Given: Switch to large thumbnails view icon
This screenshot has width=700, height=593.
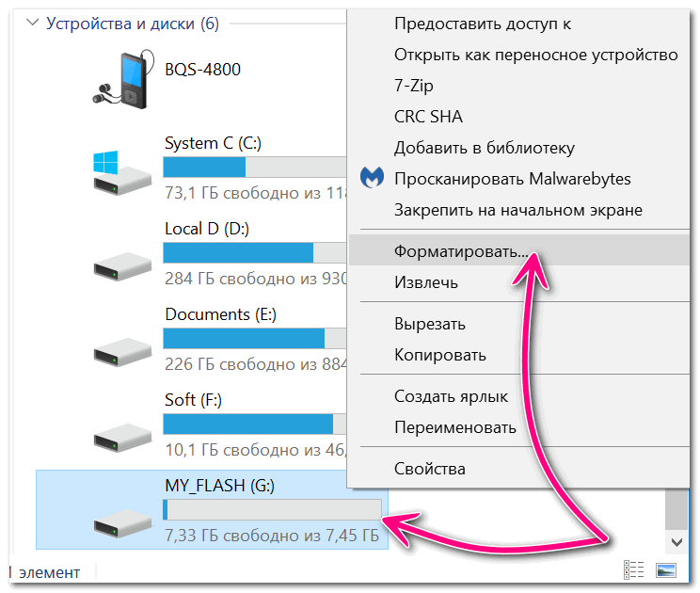Looking at the screenshot, I should coord(665,570).
